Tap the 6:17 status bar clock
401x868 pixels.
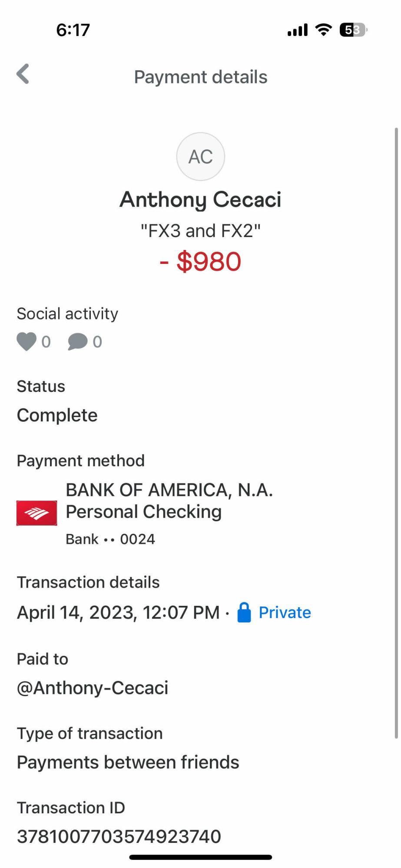(73, 30)
